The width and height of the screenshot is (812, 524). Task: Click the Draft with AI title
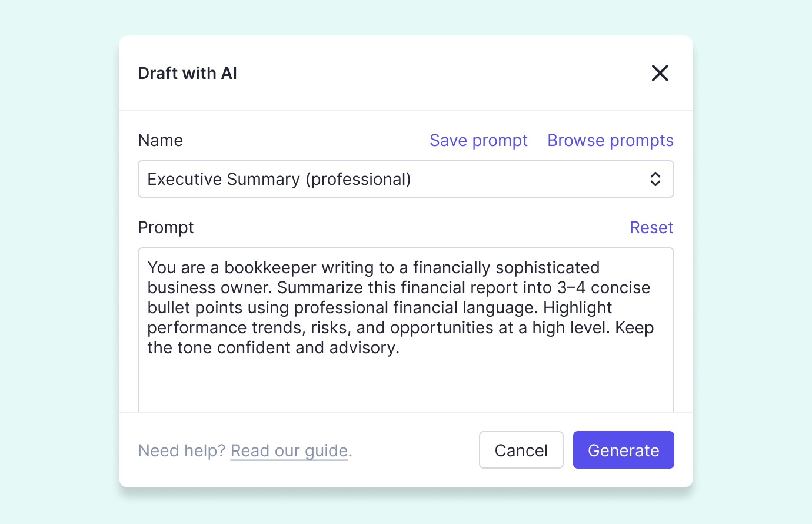(x=187, y=73)
